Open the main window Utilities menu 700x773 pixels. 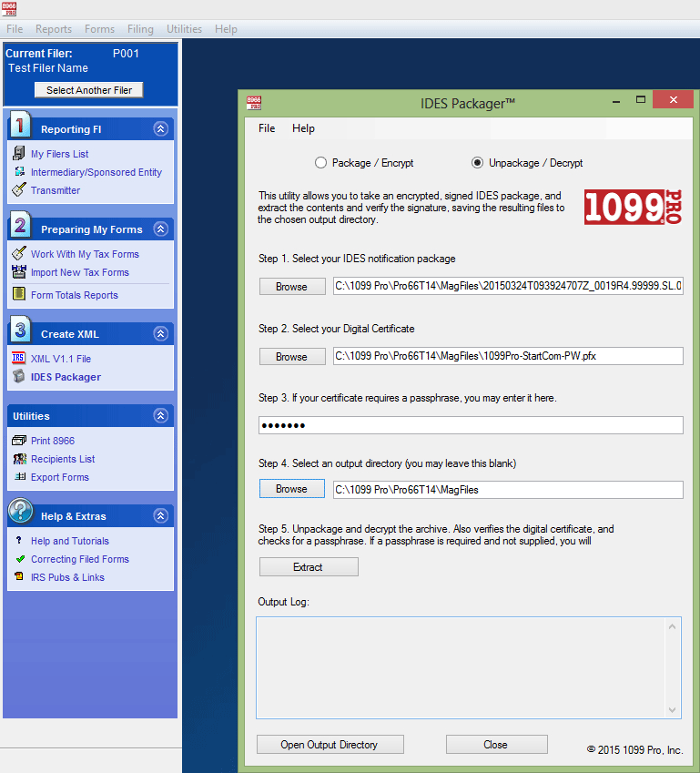[185, 29]
